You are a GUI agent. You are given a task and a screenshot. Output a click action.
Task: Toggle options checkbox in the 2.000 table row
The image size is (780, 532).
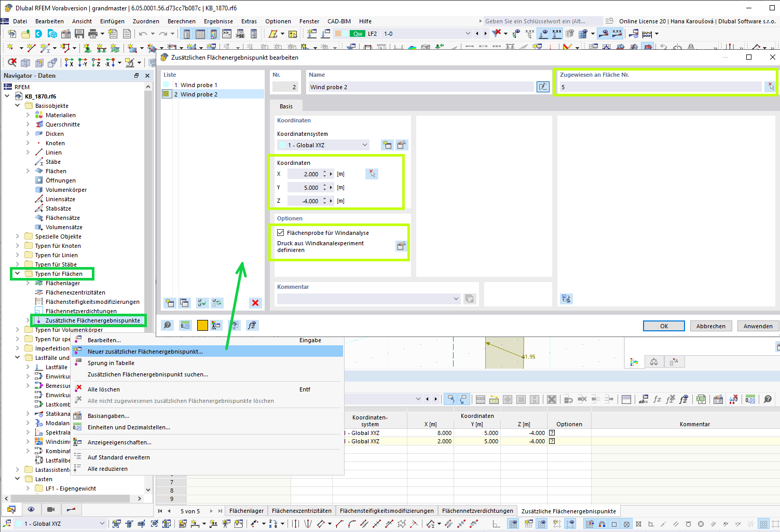point(552,441)
